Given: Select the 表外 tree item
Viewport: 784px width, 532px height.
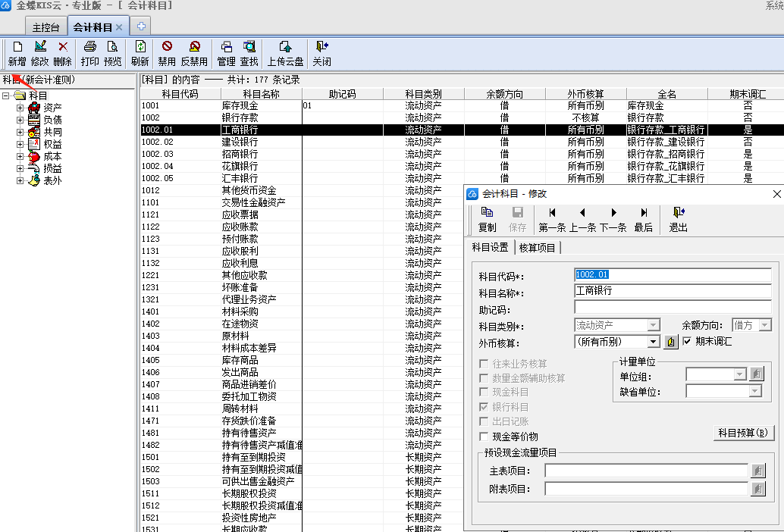Looking at the screenshot, I should coord(52,180).
